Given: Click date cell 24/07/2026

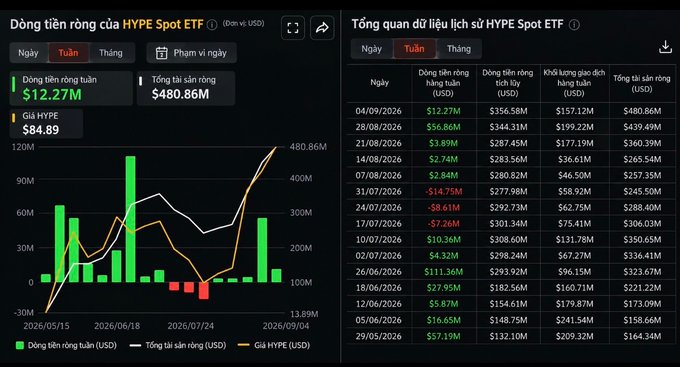Looking at the screenshot, I should [x=379, y=207].
